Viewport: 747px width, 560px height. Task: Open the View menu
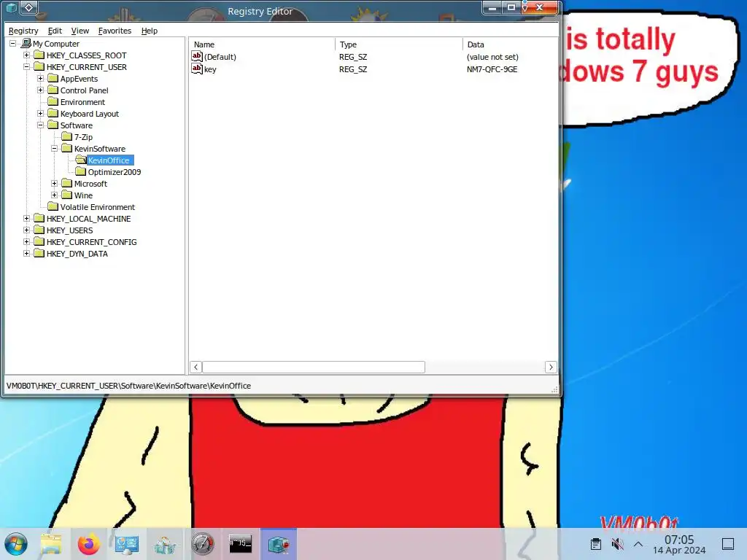80,31
